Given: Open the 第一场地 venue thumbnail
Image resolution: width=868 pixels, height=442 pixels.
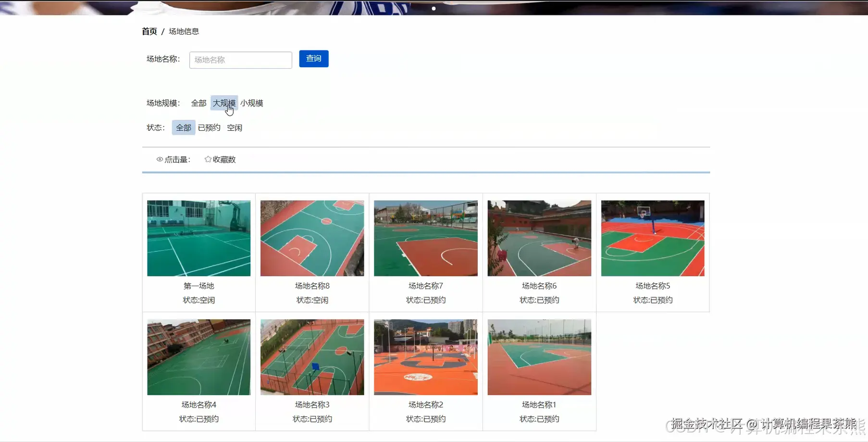Looking at the screenshot, I should pos(198,238).
